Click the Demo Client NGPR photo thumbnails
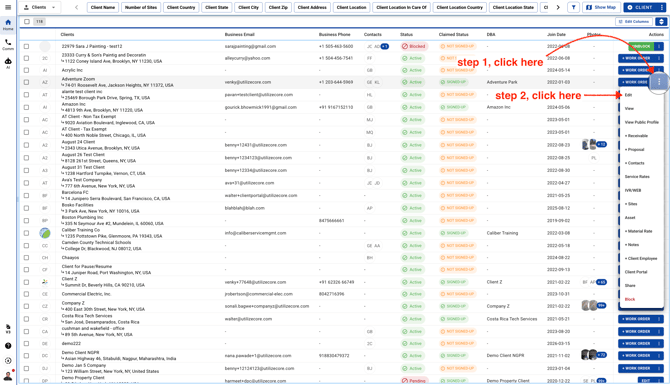The image size is (670, 385). [589, 355]
